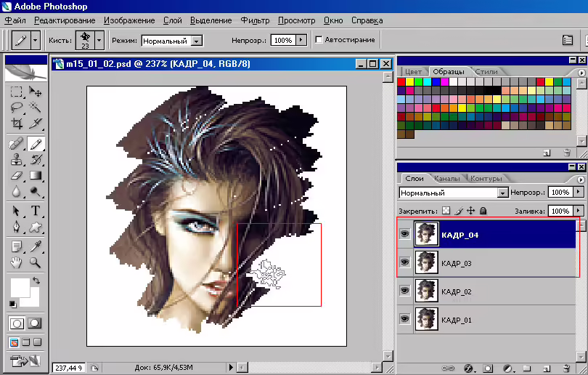
Task: Hide the КАДР_01 layer via its eye
Action: [x=404, y=319]
